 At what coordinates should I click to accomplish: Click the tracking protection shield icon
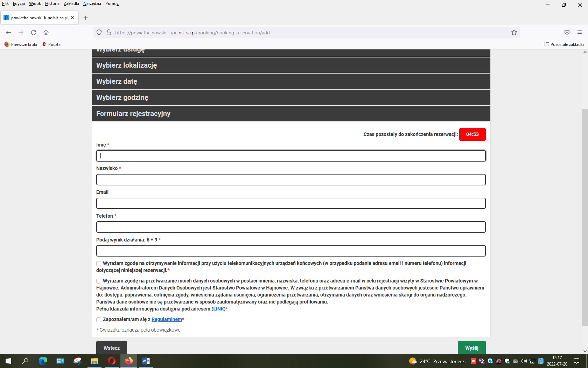click(x=99, y=33)
